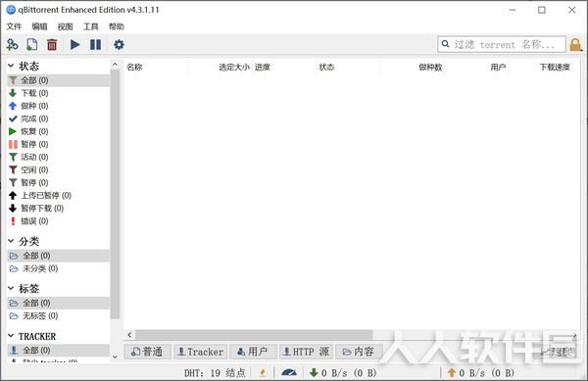Select 暂停 (0) with red pause icon

pyautogui.click(x=58, y=144)
